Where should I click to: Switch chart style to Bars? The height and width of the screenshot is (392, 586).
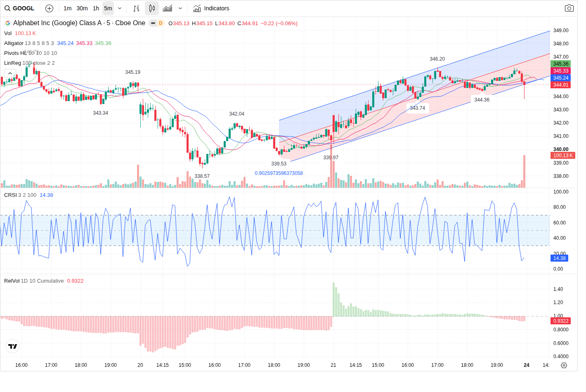click(x=137, y=8)
